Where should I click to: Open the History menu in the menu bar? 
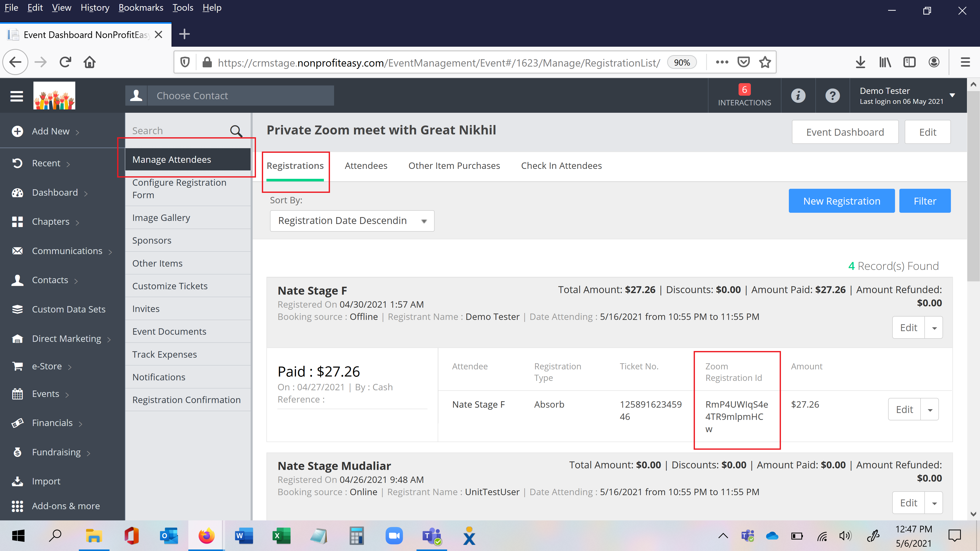(95, 8)
